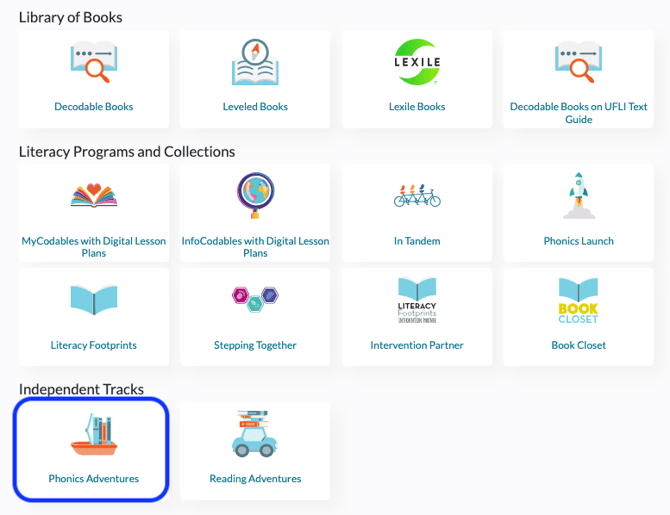Viewport: 670px width, 515px height.
Task: Select the In Tandem bicycle icon
Action: (x=416, y=194)
